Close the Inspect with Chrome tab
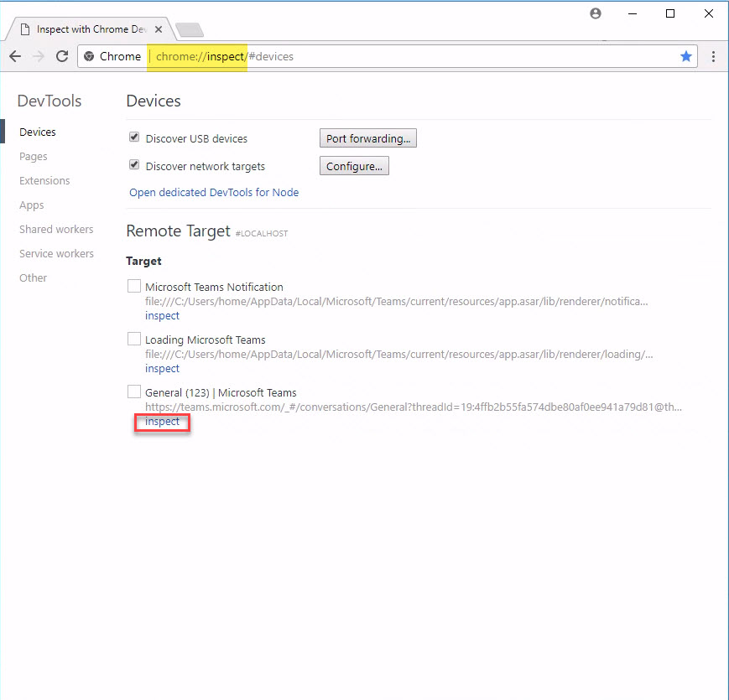 [x=159, y=29]
